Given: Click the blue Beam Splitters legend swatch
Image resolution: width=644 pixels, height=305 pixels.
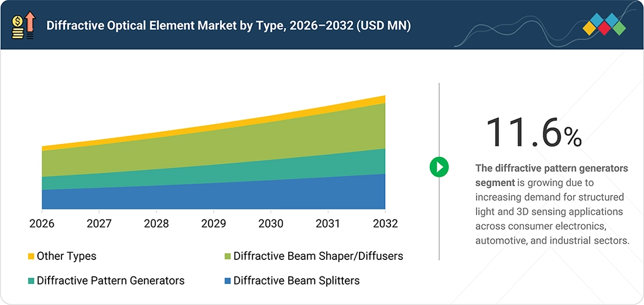Looking at the screenshot, I should coord(228,281).
